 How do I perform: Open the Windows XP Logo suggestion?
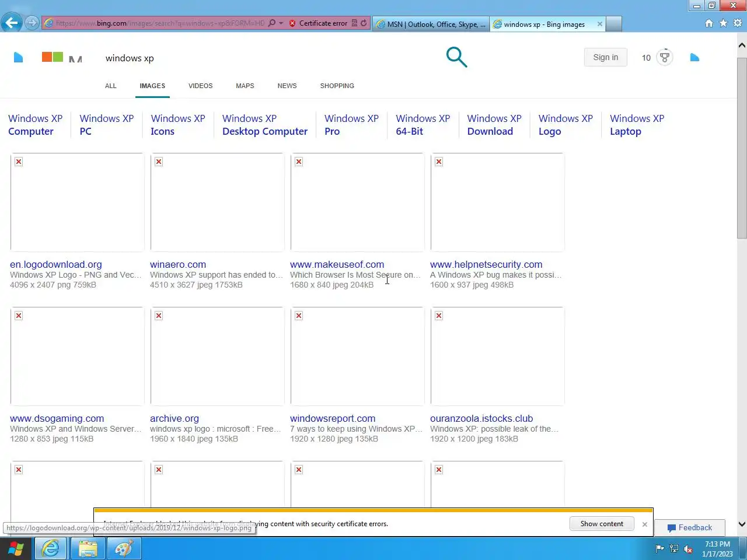click(566, 125)
